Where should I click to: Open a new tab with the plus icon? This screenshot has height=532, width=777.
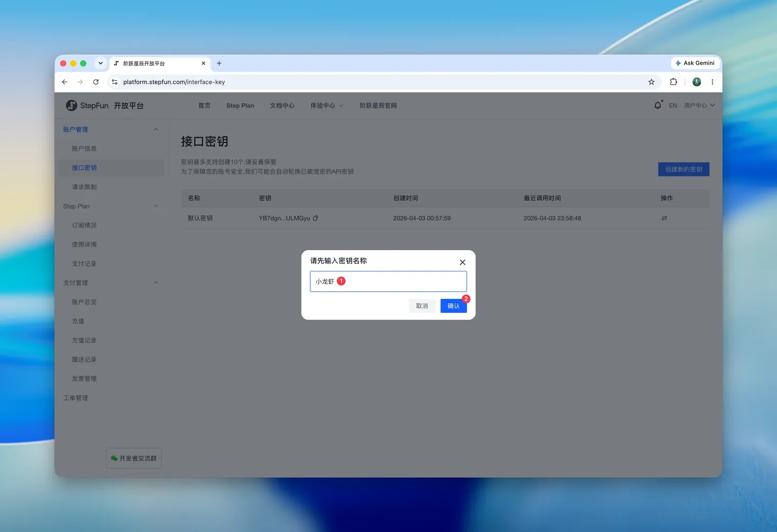219,63
